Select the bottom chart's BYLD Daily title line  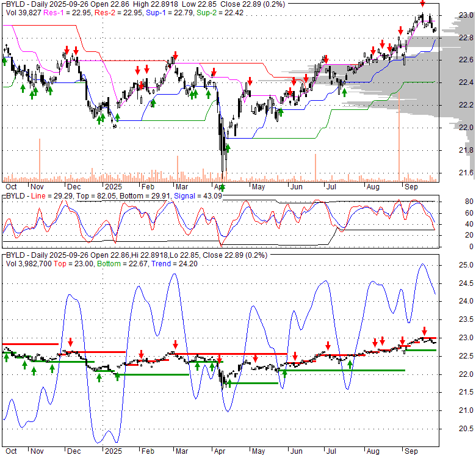[137, 255]
